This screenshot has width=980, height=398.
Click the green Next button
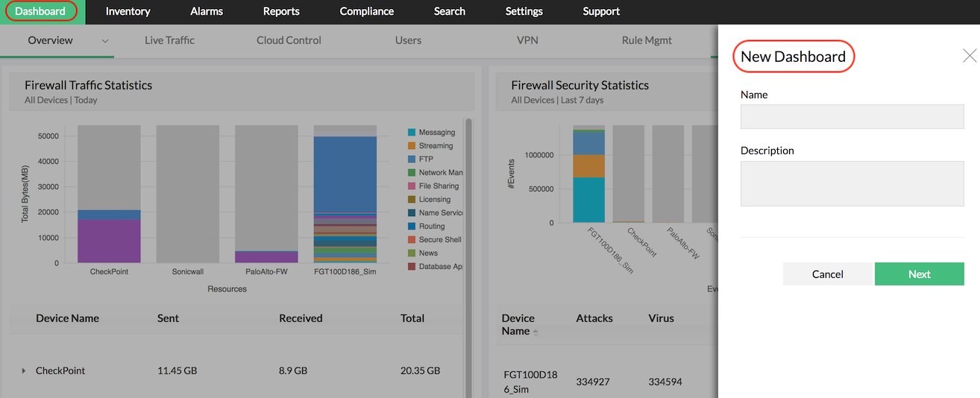(919, 274)
